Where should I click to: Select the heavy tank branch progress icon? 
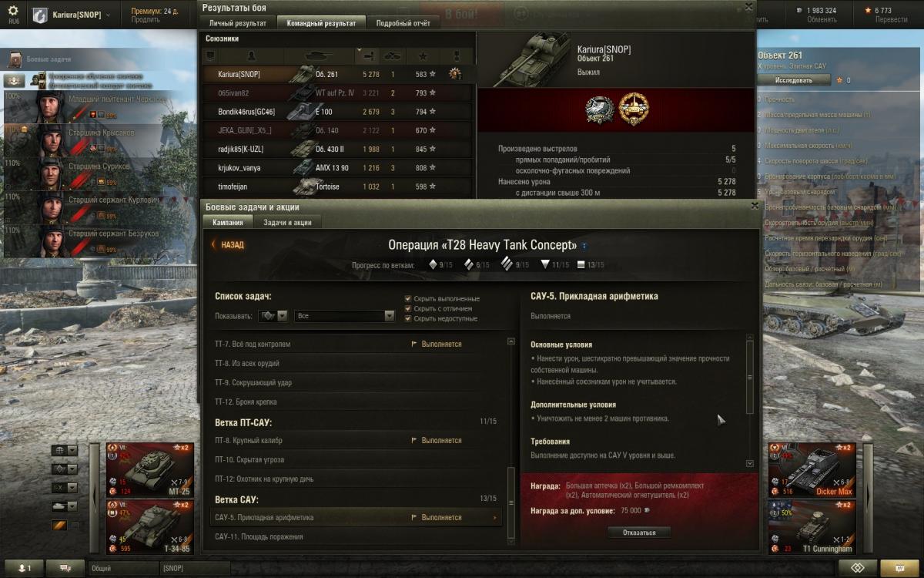tap(505, 264)
